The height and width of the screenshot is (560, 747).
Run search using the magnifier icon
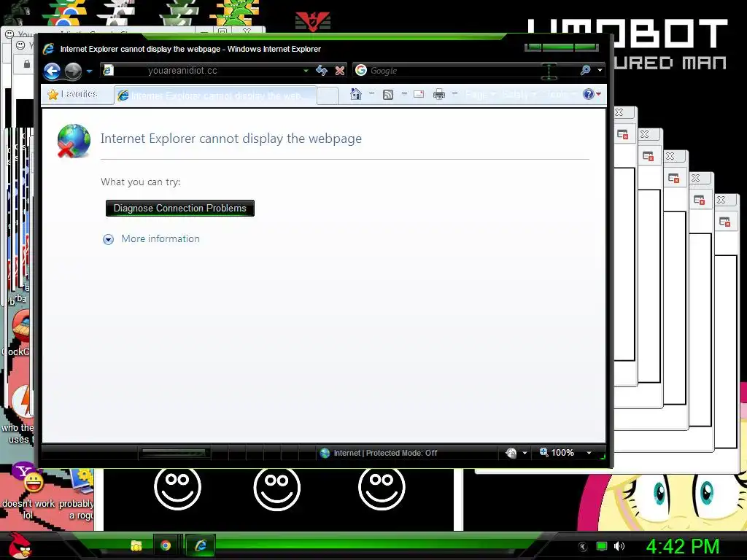click(585, 71)
